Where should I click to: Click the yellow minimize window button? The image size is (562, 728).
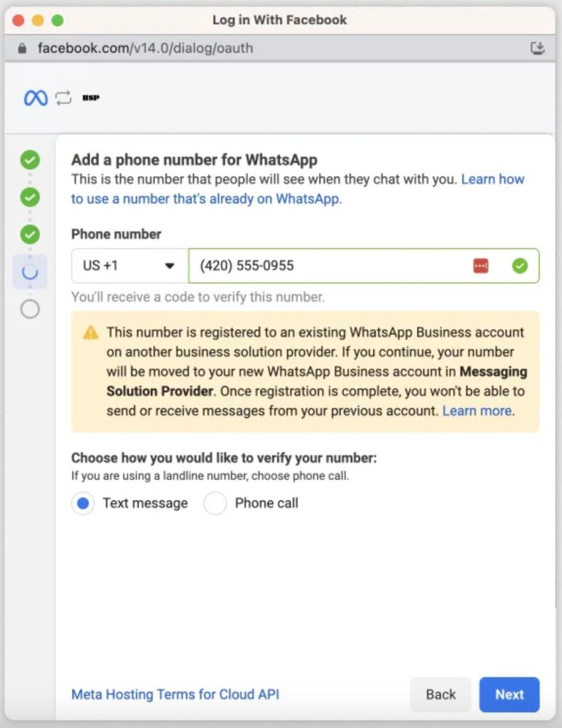point(38,21)
